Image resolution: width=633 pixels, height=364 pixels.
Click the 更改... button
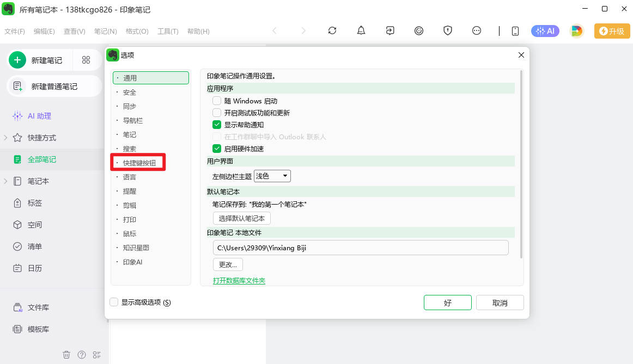(x=228, y=264)
